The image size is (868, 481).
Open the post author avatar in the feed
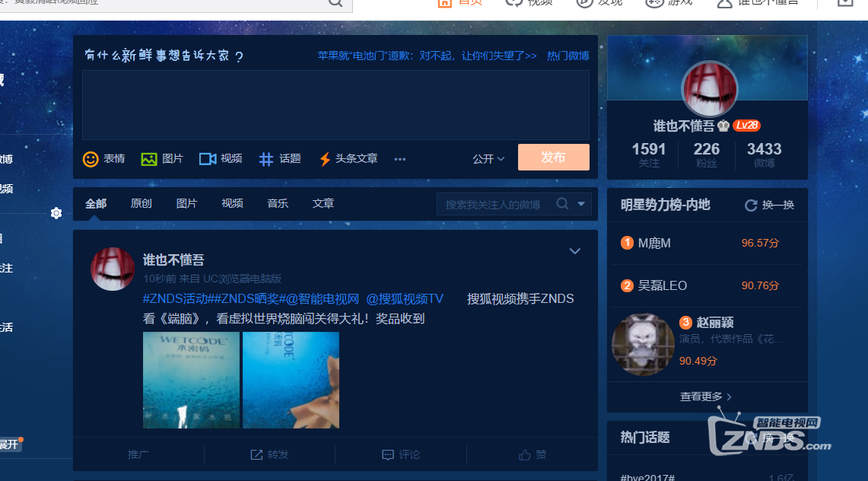click(113, 269)
